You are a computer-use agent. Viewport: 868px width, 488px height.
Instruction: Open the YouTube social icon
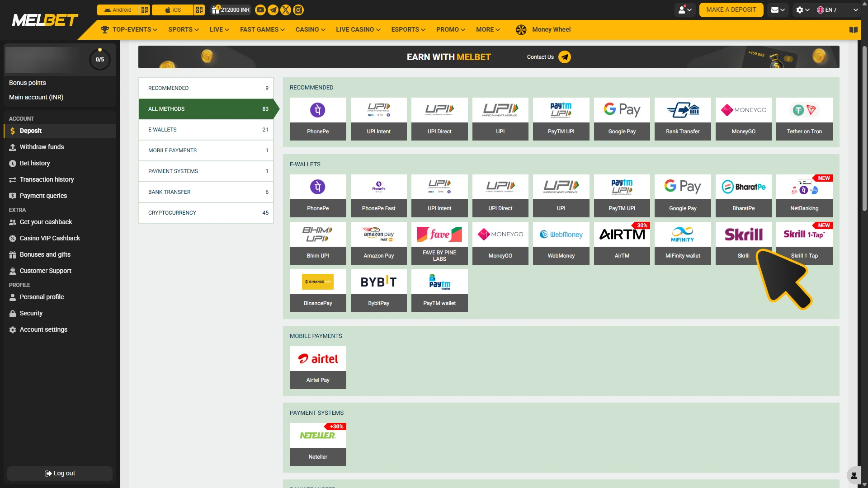[260, 10]
